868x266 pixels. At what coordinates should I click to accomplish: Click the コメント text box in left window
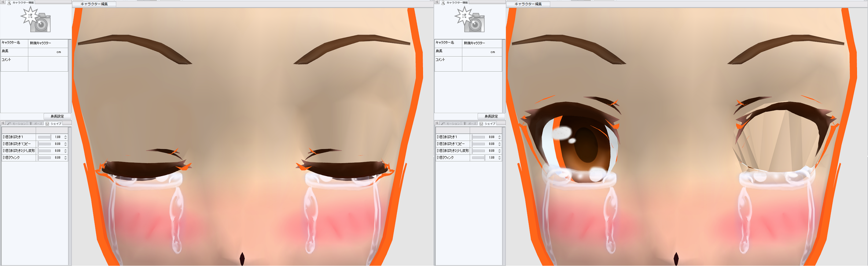48,64
